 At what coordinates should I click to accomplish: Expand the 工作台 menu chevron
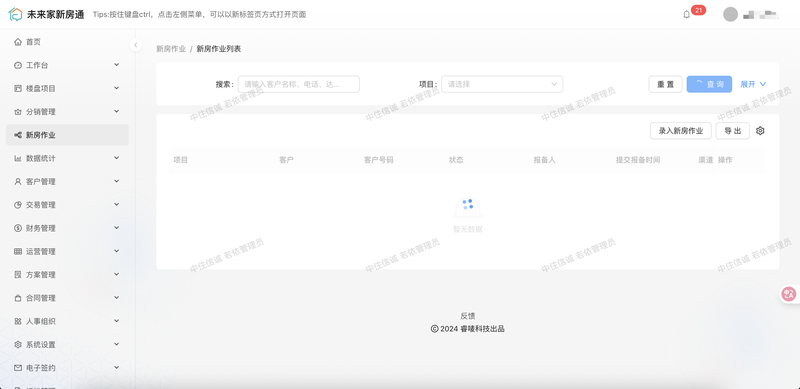click(x=116, y=65)
